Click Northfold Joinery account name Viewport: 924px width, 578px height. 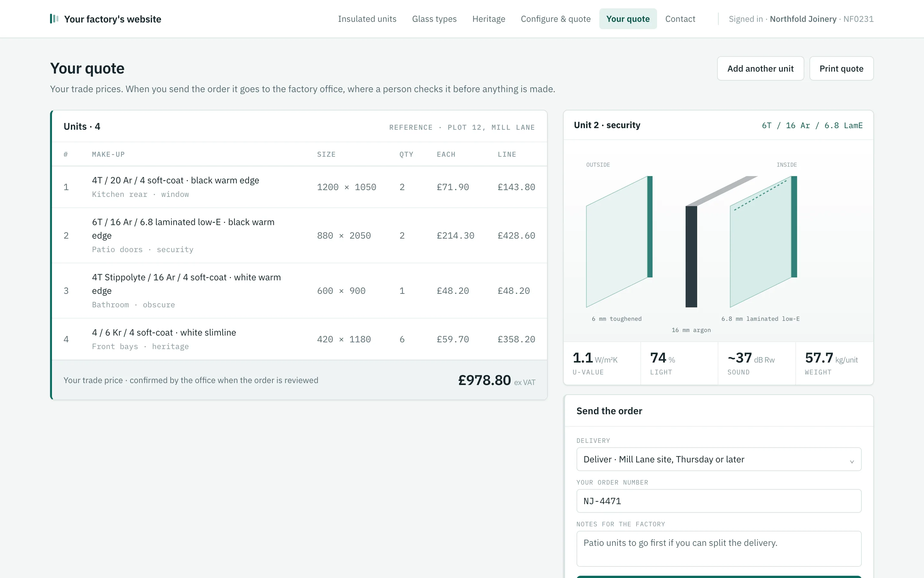coord(803,19)
